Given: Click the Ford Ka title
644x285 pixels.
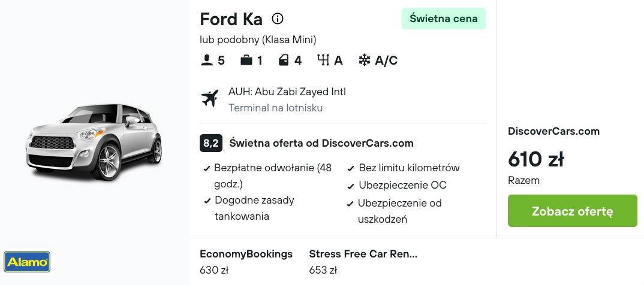Looking at the screenshot, I should tap(231, 19).
